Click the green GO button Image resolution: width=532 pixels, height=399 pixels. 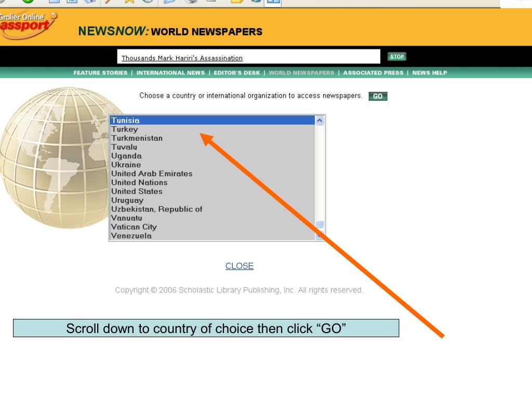tap(378, 96)
